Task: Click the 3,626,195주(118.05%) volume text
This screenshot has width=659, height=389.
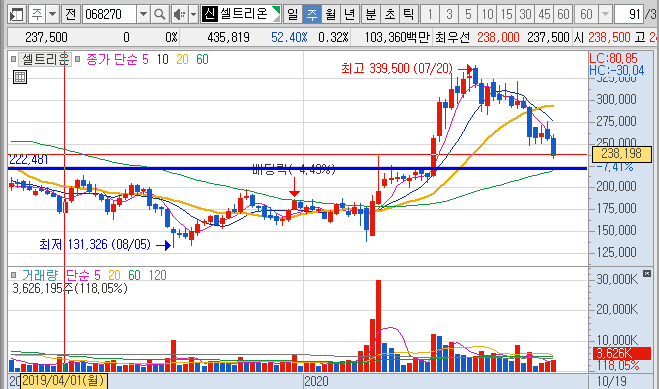Action: (70, 288)
